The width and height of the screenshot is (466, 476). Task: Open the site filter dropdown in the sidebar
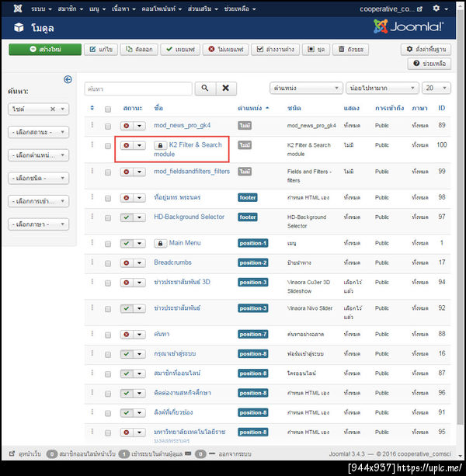38,109
